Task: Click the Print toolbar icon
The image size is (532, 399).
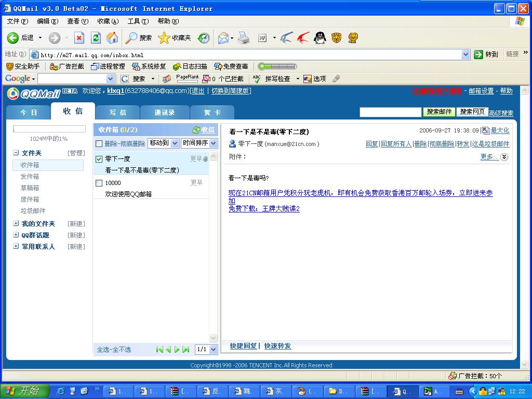Action: (x=244, y=37)
